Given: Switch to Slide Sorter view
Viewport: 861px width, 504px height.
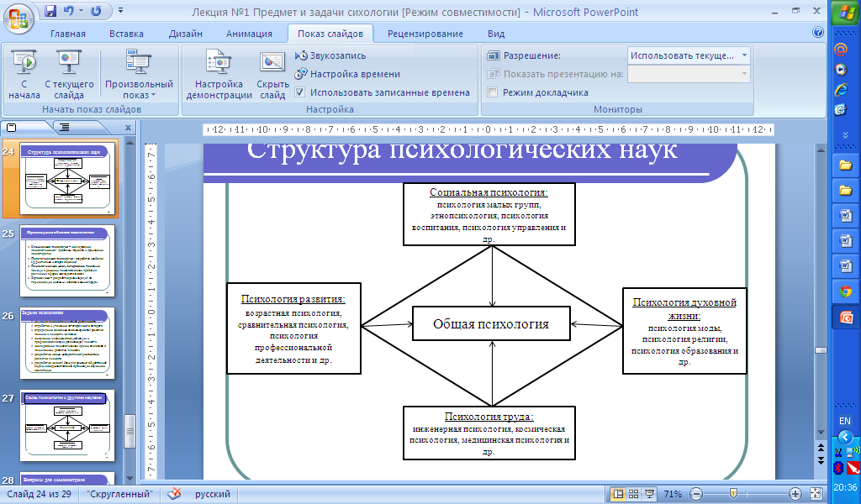Looking at the screenshot, I should pos(633,494).
